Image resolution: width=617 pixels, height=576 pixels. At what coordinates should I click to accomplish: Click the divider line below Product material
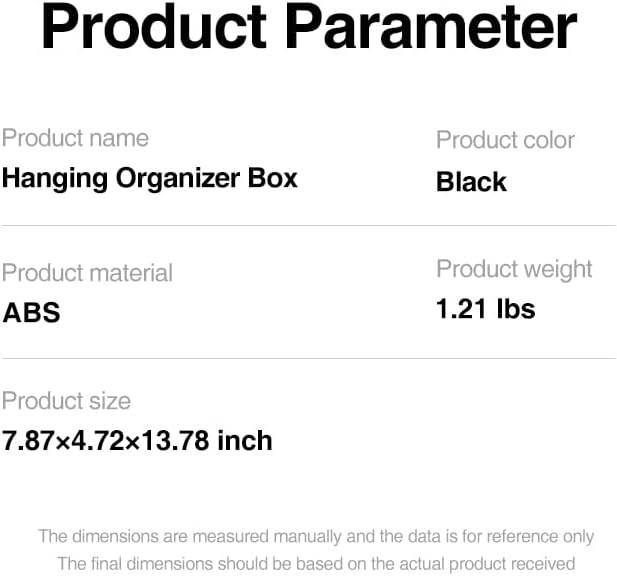tap(309, 358)
